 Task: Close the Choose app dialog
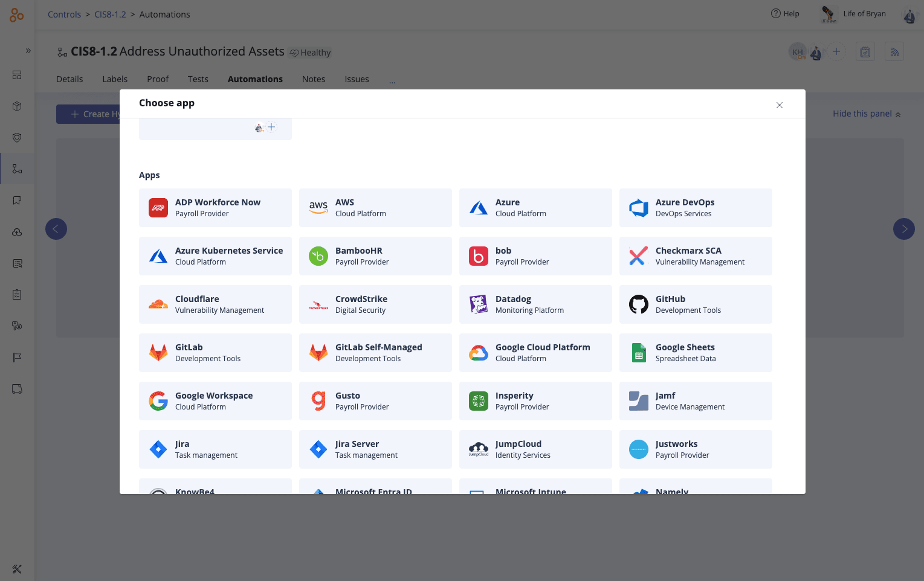pos(779,105)
